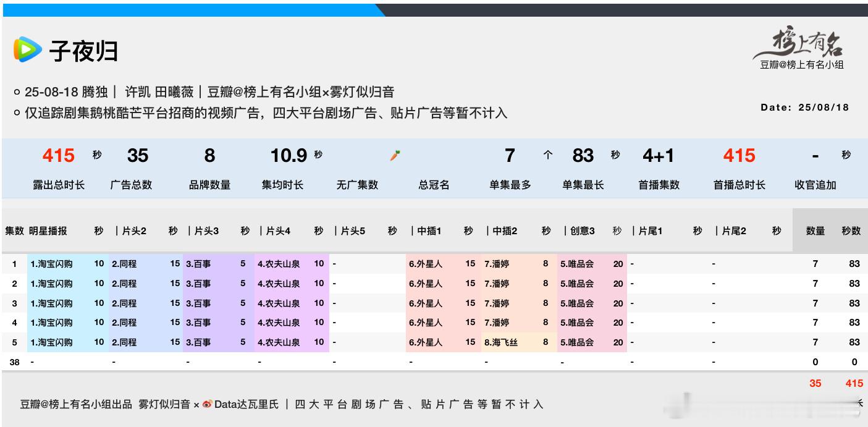Image resolution: width=868 pixels, height=427 pixels.
Task: Click the 8 above 品牌数量
Action: coord(209,156)
